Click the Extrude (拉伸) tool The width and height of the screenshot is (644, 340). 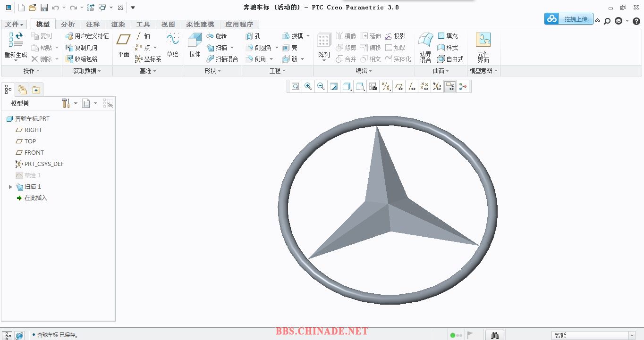(195, 45)
